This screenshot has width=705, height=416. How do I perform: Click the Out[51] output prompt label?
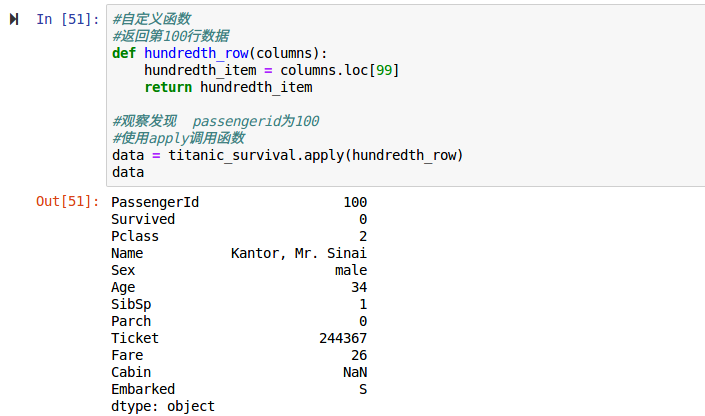67,201
